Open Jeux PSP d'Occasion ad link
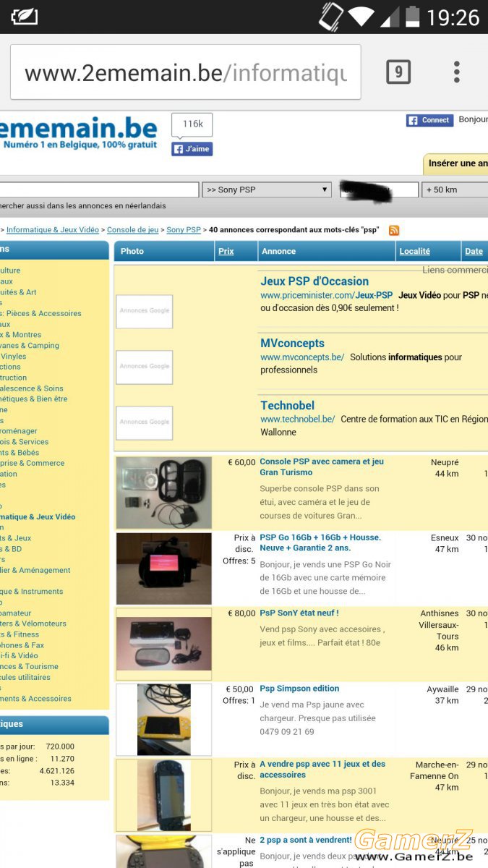Viewport: 488px width, 868px height. [314, 281]
